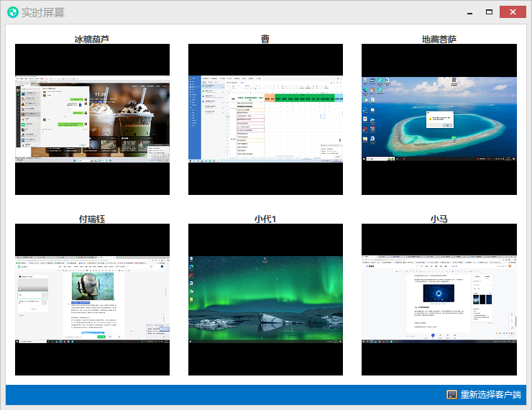Select the 曹 client name label

(265, 39)
